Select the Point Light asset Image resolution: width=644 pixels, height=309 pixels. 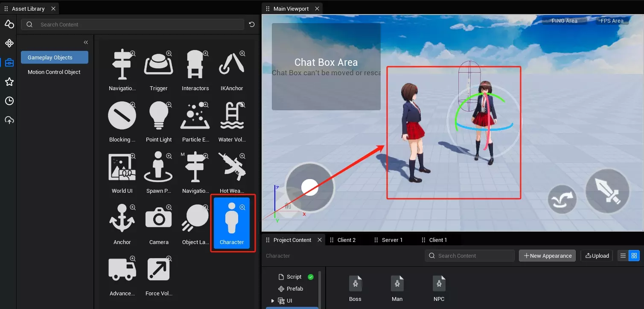tap(159, 122)
